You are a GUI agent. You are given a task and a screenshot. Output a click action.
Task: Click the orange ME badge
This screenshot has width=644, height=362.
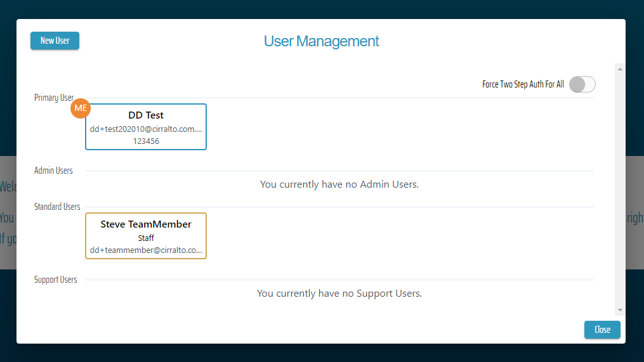[81, 108]
